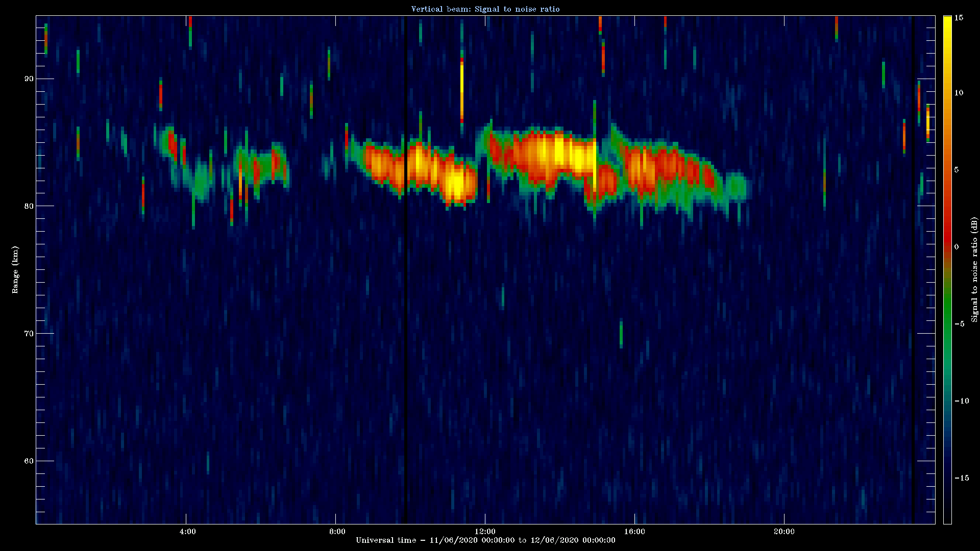The image size is (980, 551).
Task: Click the yellow echo blob just before 12:00
Action: click(456, 184)
